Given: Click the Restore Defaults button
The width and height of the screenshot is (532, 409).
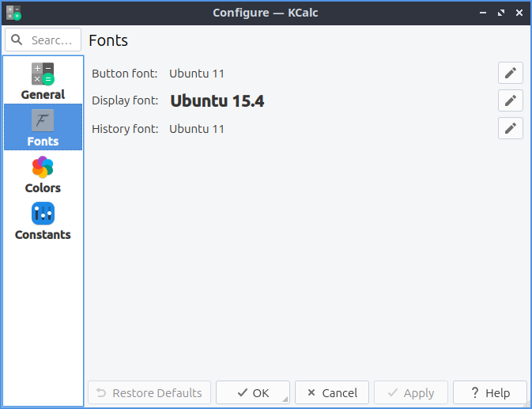Looking at the screenshot, I should pyautogui.click(x=149, y=392).
